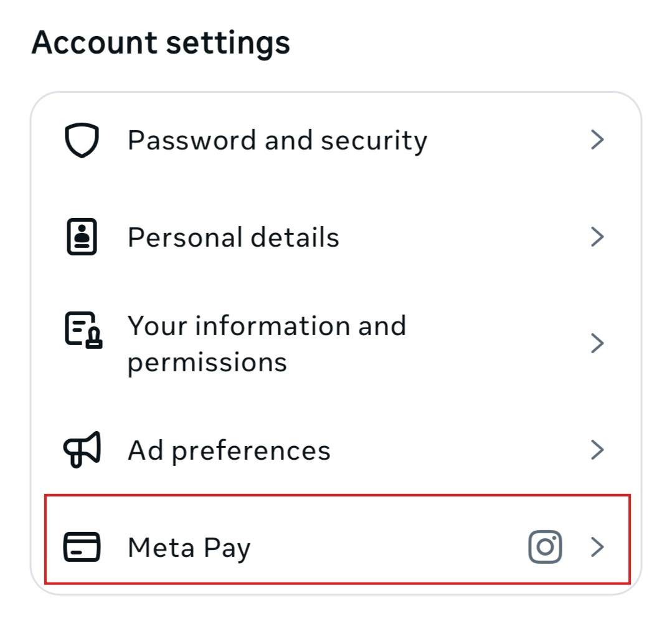The width and height of the screenshot is (672, 618).
Task: Click the shield icon for Password and security
Action: [x=82, y=140]
